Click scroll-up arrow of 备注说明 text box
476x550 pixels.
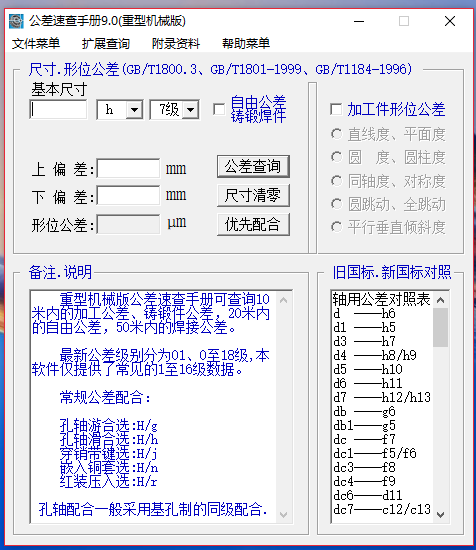pyautogui.click(x=283, y=300)
